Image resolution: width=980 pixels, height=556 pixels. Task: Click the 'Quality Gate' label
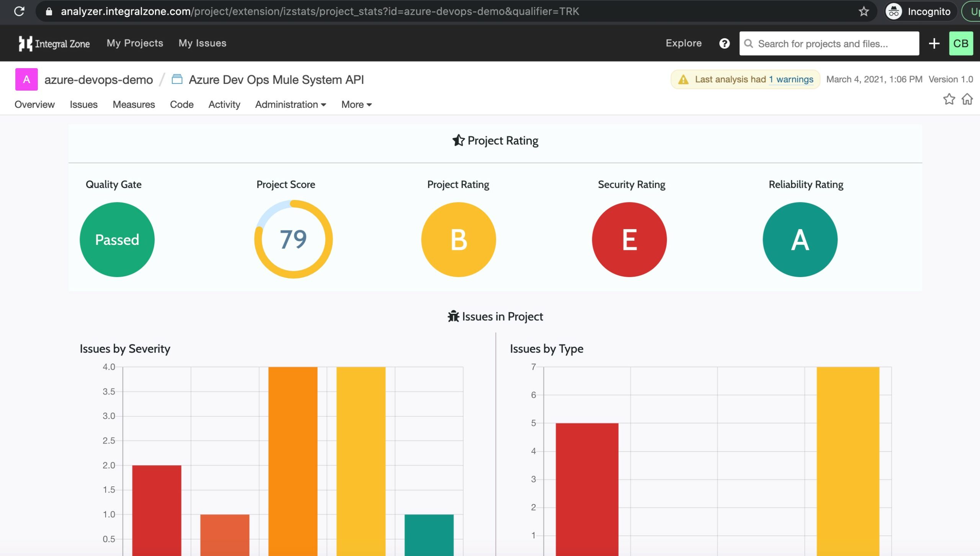[114, 184]
